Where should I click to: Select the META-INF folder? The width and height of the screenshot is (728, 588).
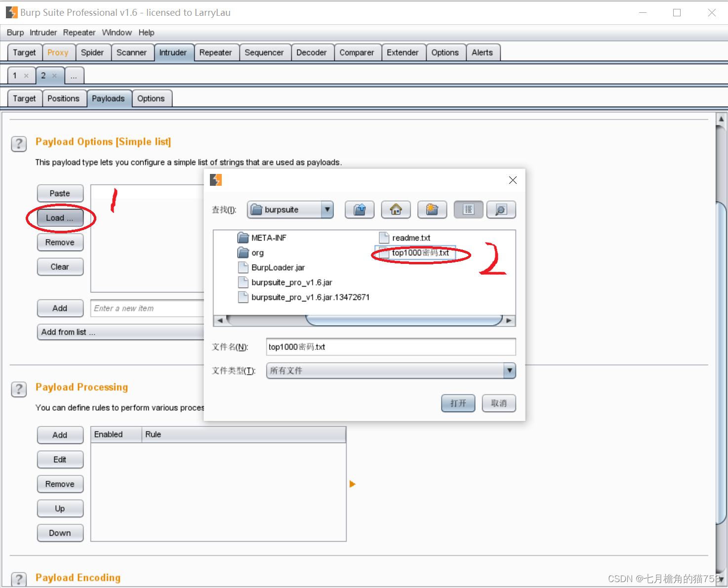[x=262, y=238]
